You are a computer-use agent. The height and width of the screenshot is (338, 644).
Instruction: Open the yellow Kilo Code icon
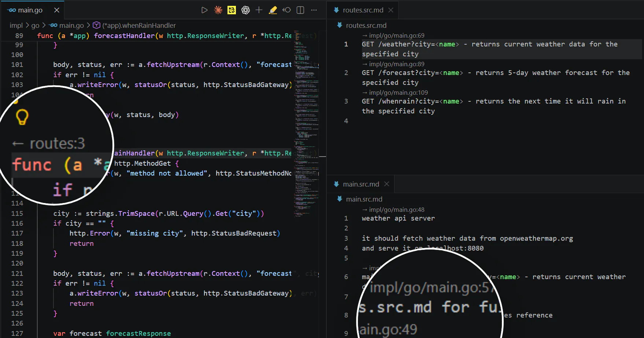[x=232, y=10]
